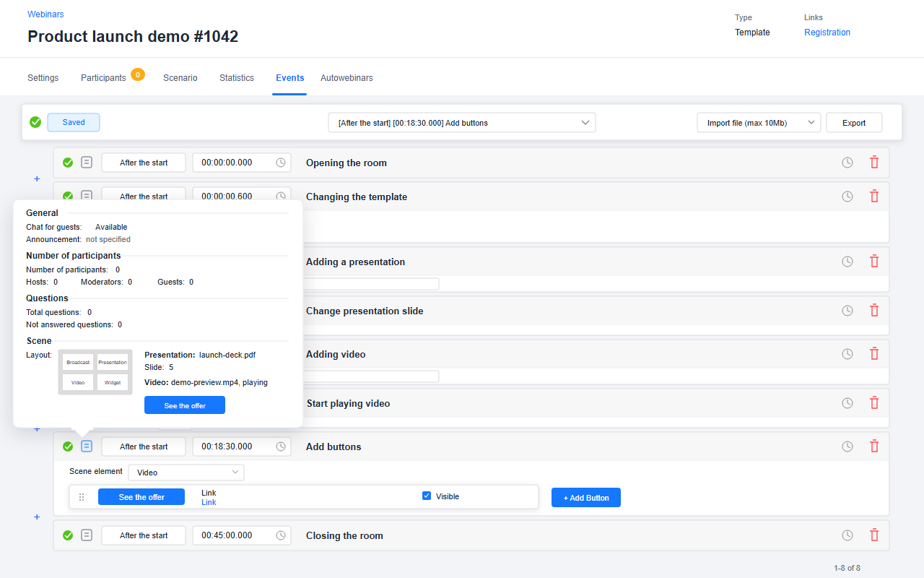Open the Registration link
This screenshot has height=578, width=924.
[x=827, y=33]
